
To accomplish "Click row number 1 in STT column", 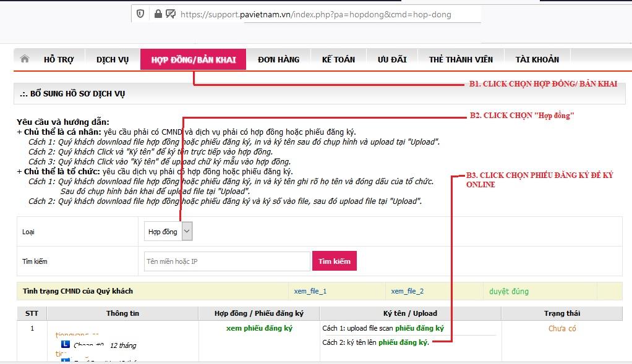I will 32,328.
